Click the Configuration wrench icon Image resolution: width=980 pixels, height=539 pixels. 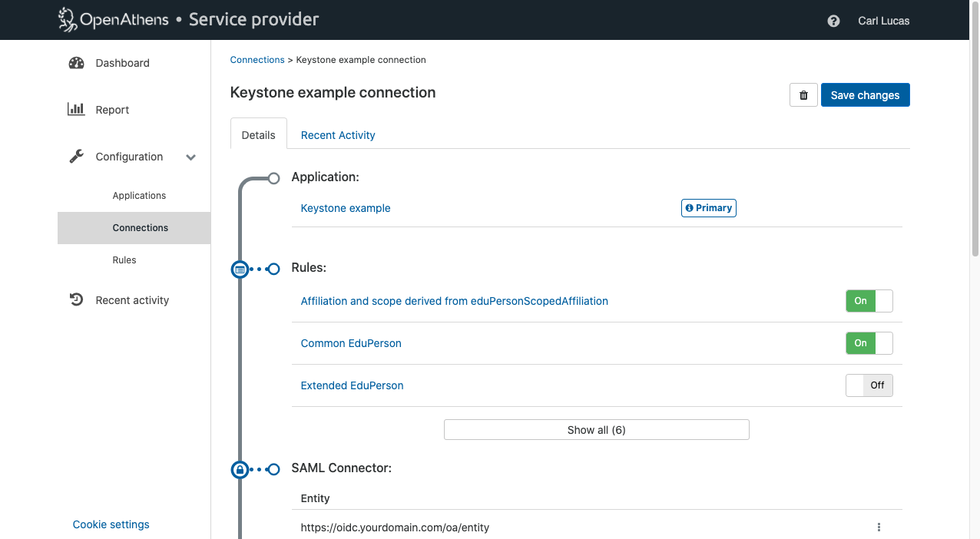coord(76,157)
